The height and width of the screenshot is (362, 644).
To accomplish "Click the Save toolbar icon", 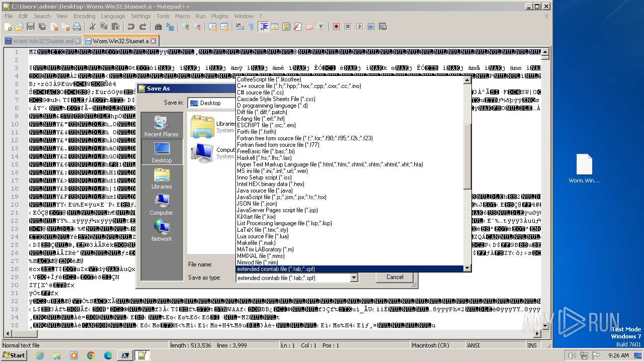I will tap(30, 27).
